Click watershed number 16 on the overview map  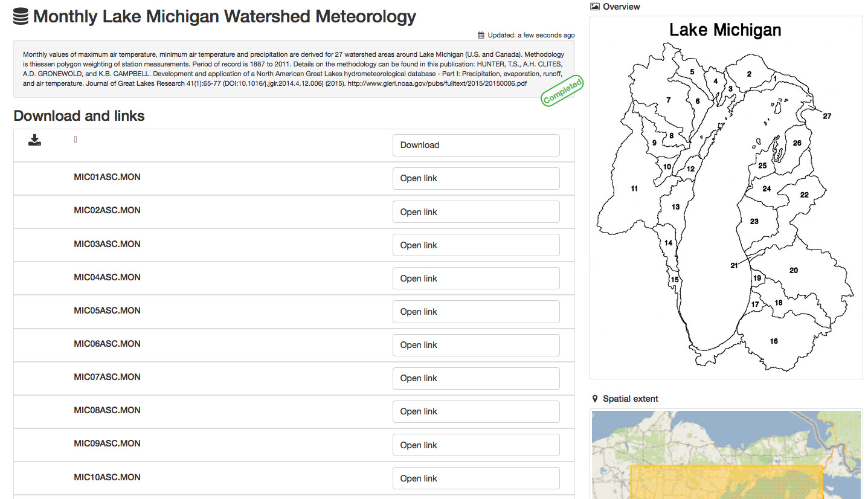click(774, 341)
